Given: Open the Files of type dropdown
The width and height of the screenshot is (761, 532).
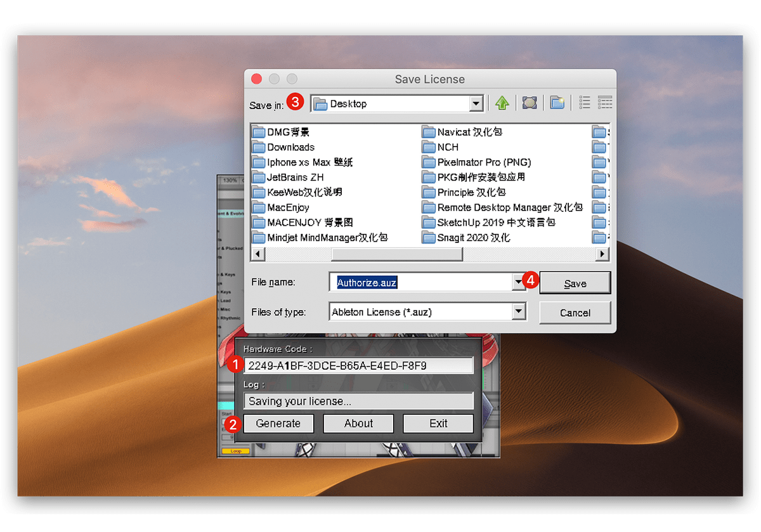Looking at the screenshot, I should [519, 312].
